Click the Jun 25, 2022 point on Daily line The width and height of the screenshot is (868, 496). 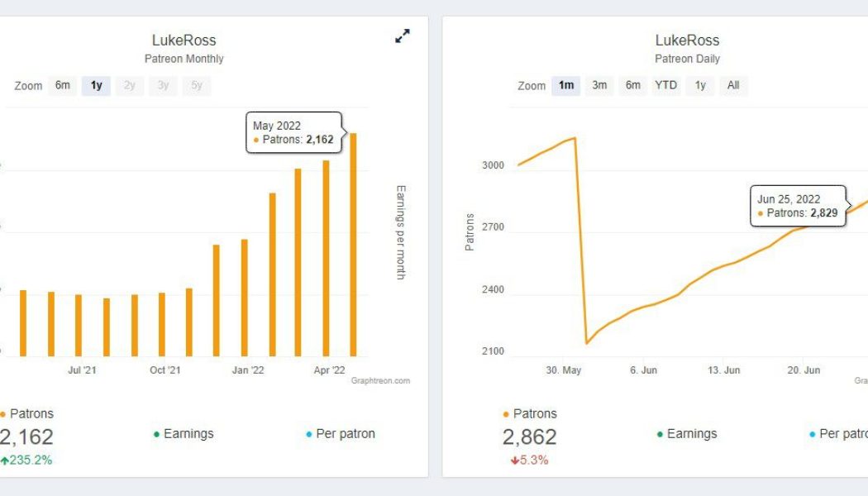click(x=860, y=203)
